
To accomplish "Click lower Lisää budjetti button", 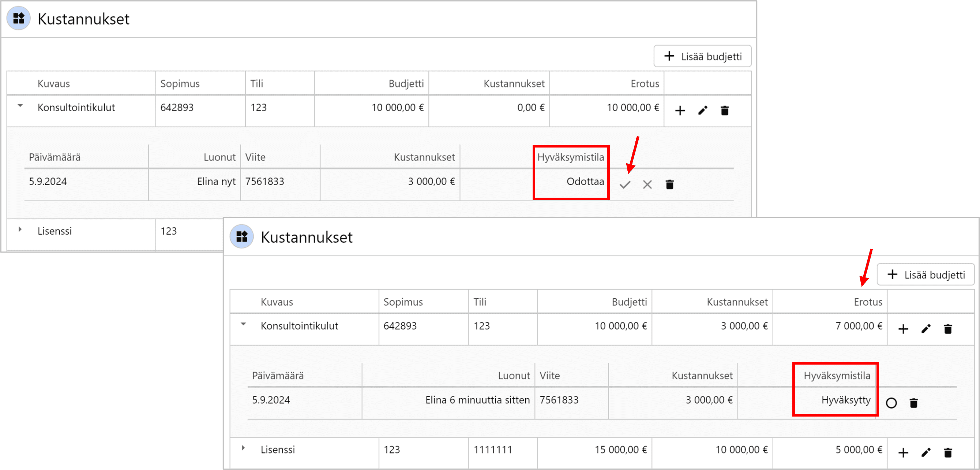I will click(925, 275).
